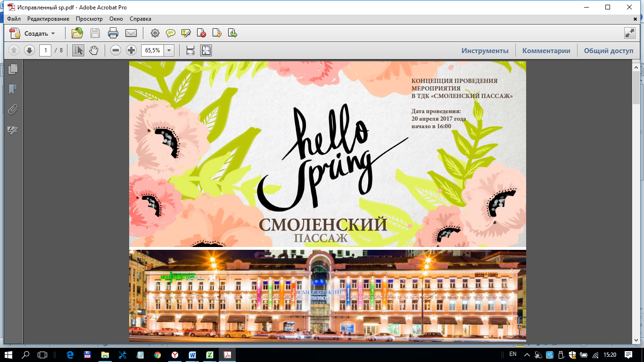Open the Просмотр menu
This screenshot has height=362, width=644.
coord(89,19)
